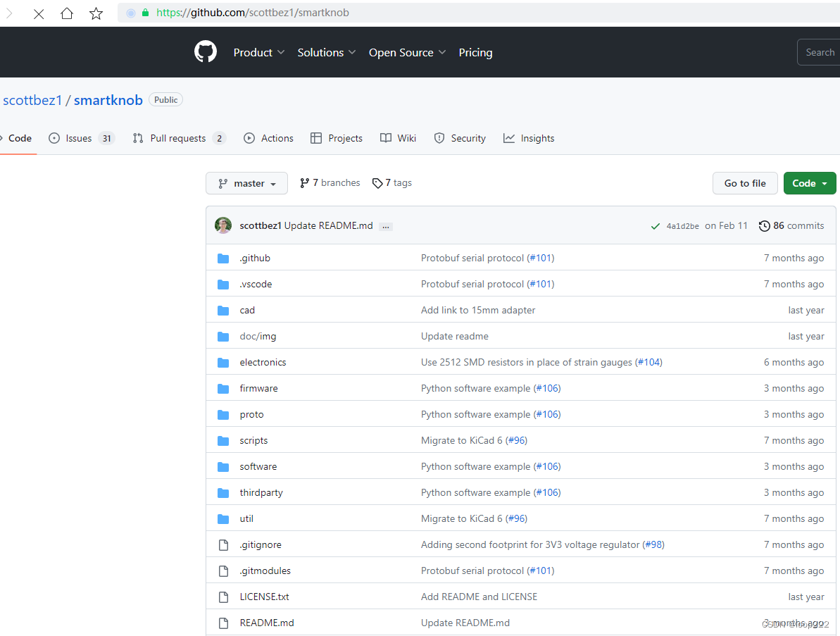Click the browser address bar URL
Image resolution: width=840 pixels, height=636 pixels.
(x=252, y=12)
